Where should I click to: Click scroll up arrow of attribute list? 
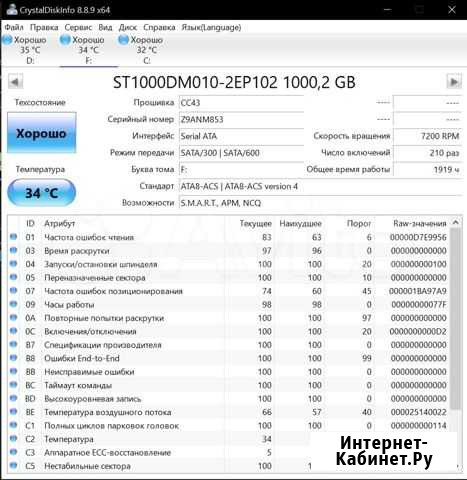click(455, 222)
